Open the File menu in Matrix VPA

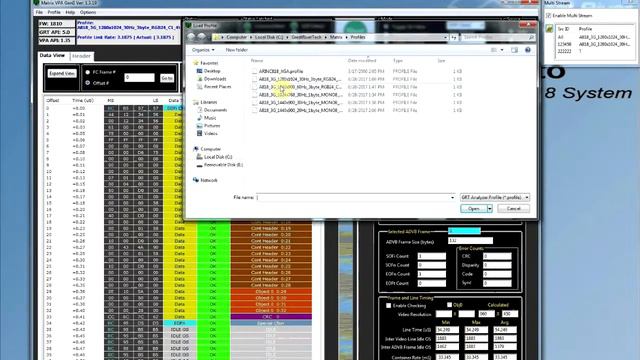pos(39,12)
